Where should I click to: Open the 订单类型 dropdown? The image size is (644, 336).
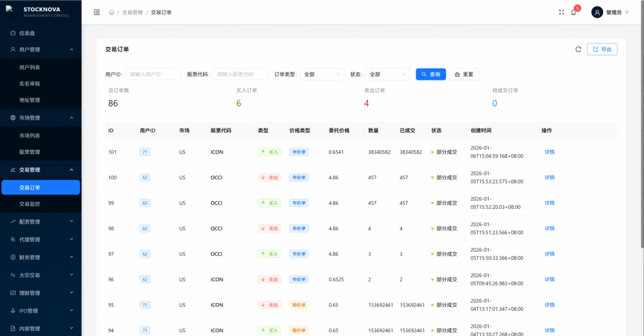321,74
